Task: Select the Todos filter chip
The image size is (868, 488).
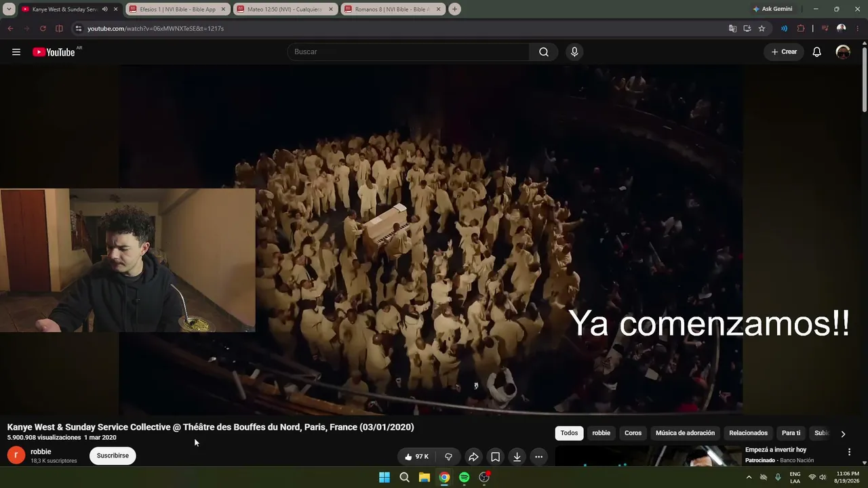Action: tap(570, 433)
